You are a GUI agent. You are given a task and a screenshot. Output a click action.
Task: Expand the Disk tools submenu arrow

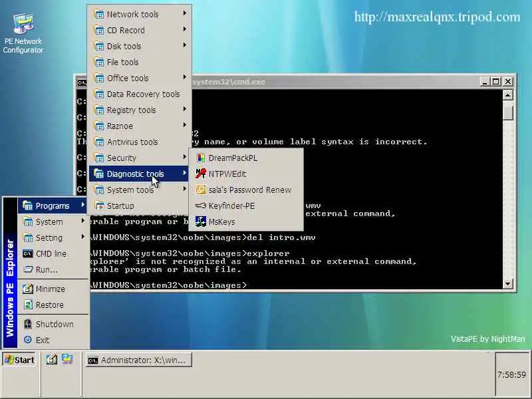point(184,45)
